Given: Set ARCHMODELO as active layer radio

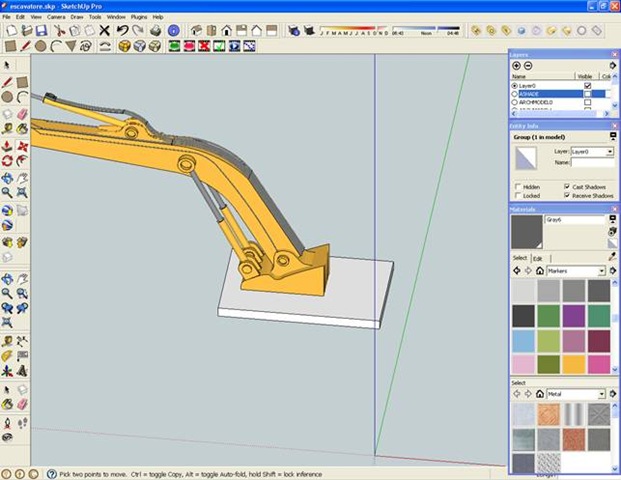Looking at the screenshot, I should point(514,102).
